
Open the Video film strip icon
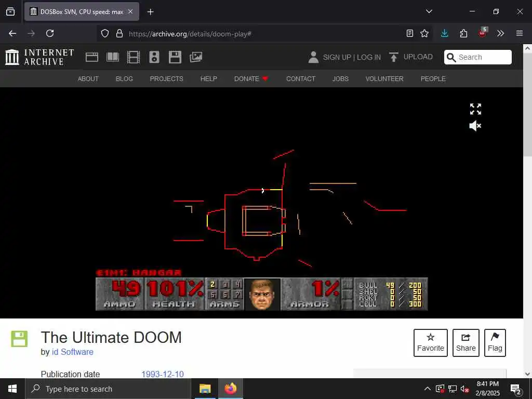tap(134, 57)
